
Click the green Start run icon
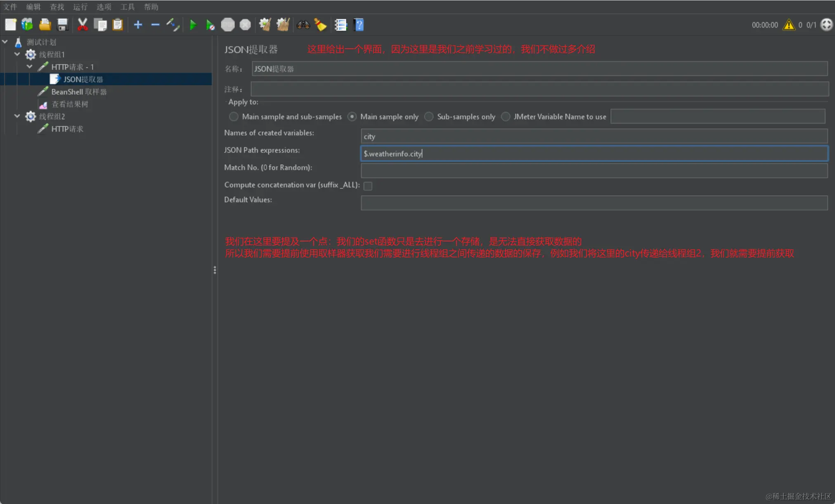tap(193, 25)
